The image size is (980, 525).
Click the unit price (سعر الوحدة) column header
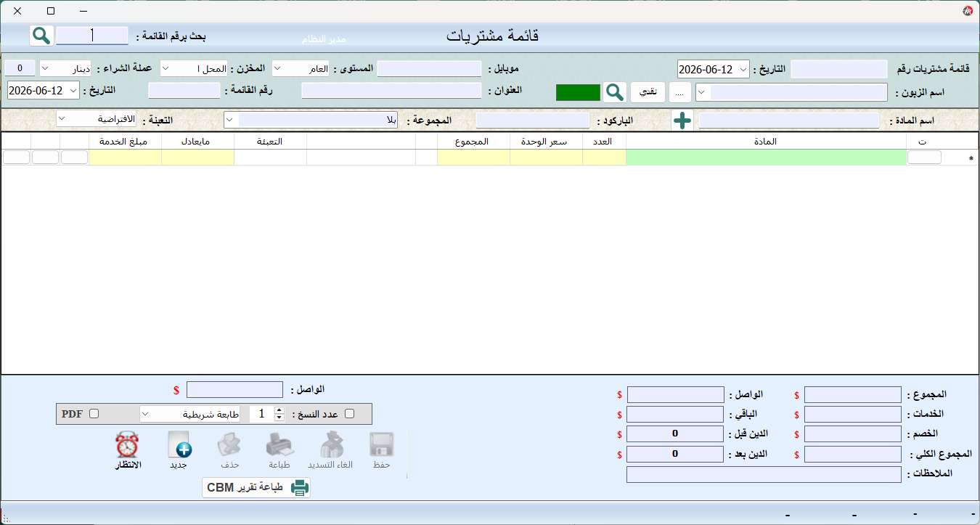click(x=546, y=142)
